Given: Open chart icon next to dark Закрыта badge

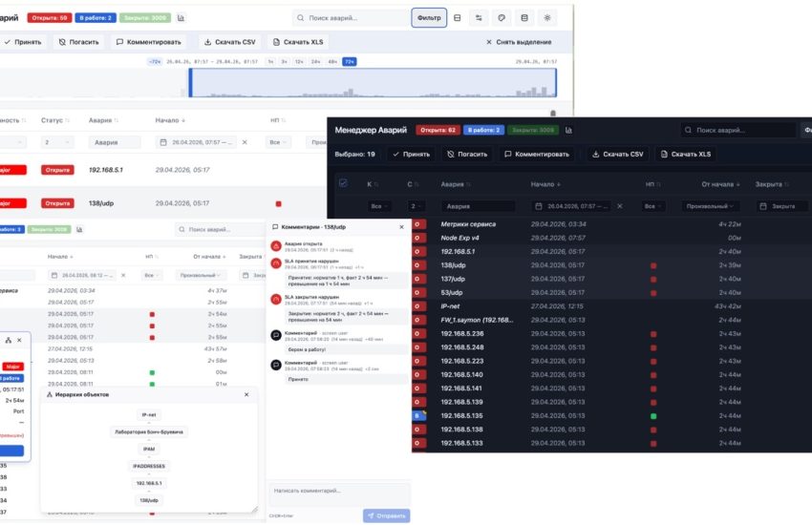Looking at the screenshot, I should point(569,131).
